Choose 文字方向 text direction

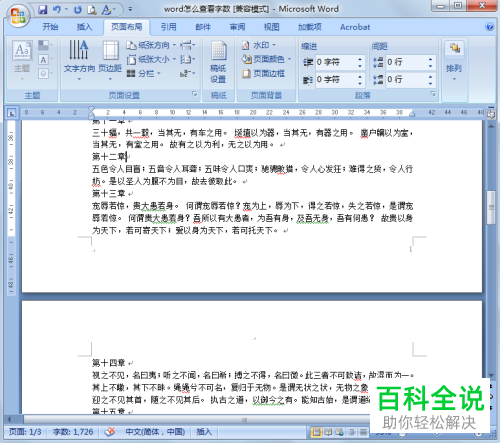[x=79, y=60]
